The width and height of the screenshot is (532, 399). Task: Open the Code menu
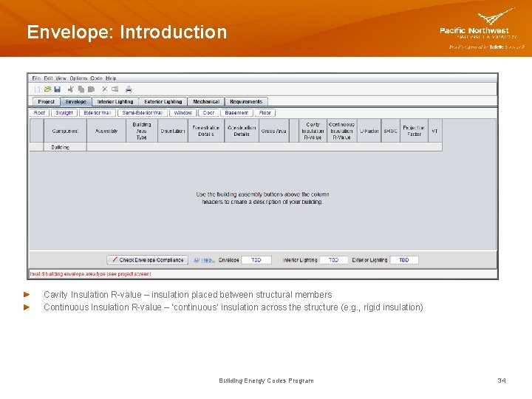(x=96, y=78)
